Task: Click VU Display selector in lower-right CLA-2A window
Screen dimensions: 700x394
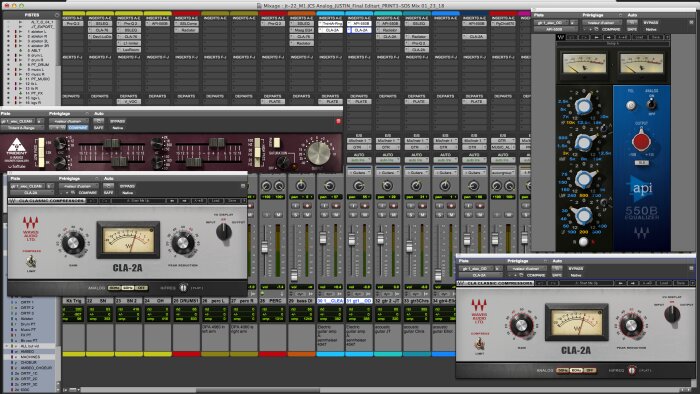Action: (672, 314)
